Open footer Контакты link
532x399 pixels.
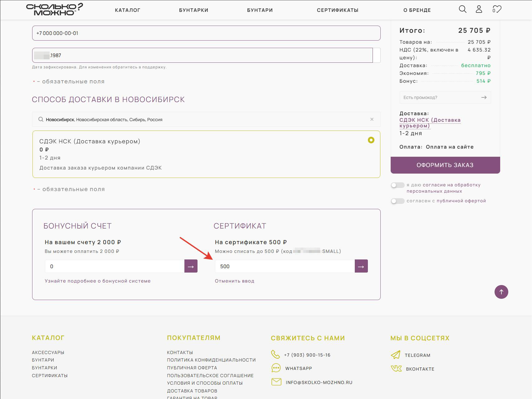[x=180, y=352]
